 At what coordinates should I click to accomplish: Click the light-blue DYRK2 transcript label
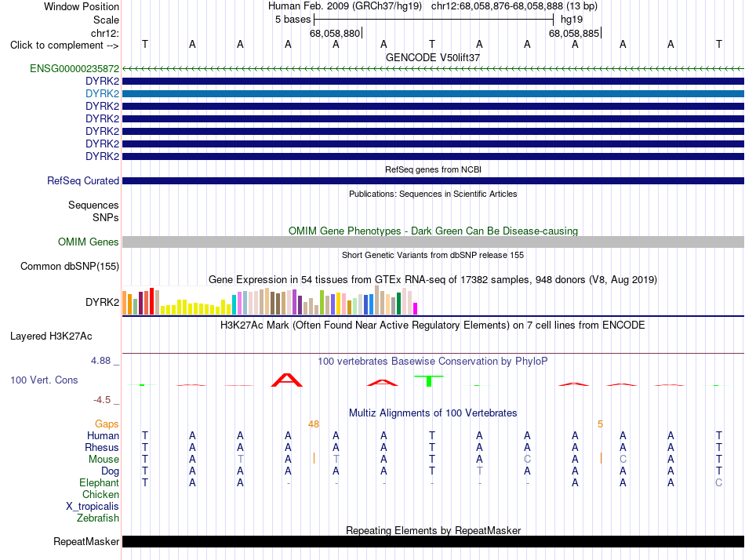point(102,93)
